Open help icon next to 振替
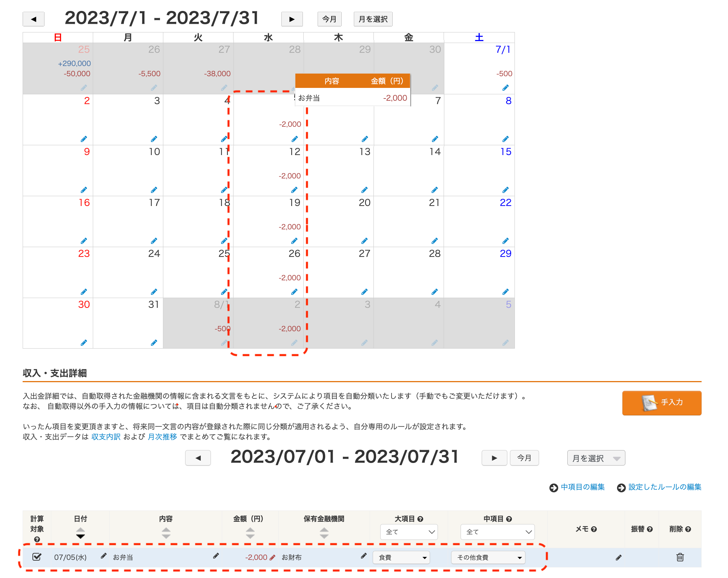Image resolution: width=728 pixels, height=578 pixels. 650,529
